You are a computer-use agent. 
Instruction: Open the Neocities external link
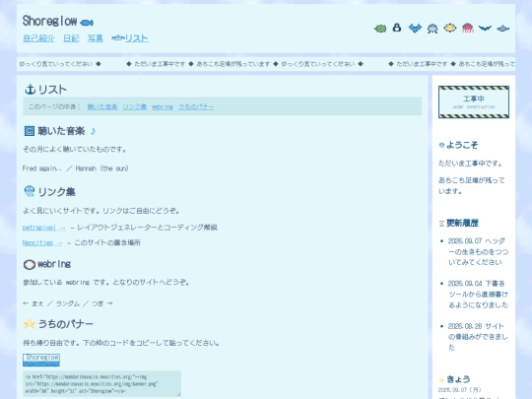(42, 242)
